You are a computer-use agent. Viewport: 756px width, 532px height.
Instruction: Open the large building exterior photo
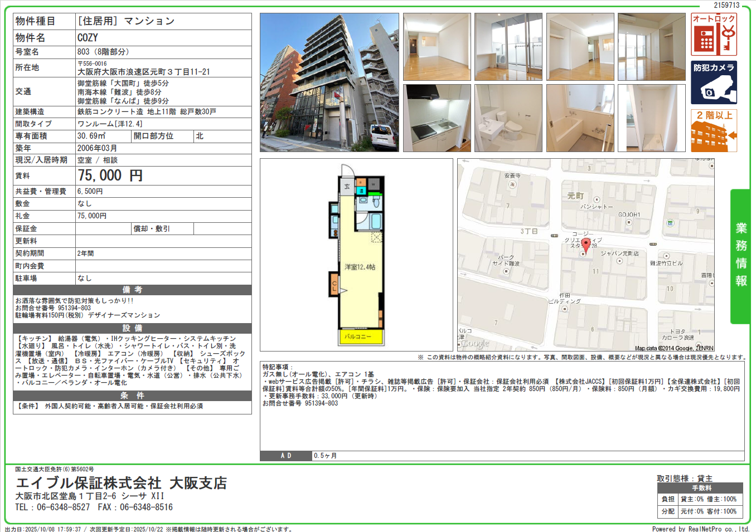coord(329,82)
